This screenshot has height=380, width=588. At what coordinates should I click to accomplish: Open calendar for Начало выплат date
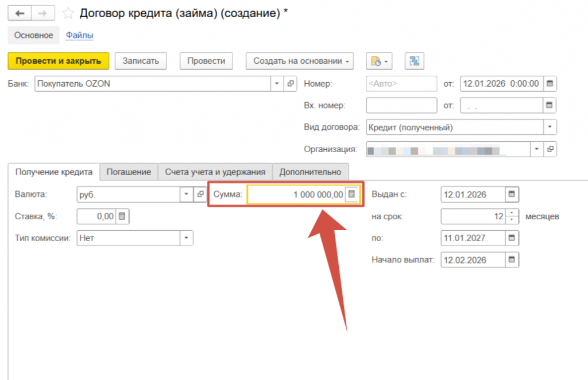click(x=512, y=260)
